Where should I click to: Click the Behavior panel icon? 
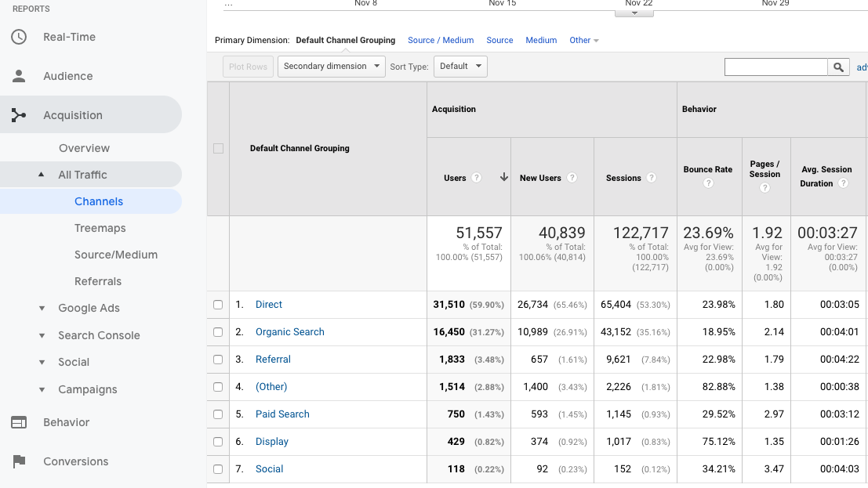tap(19, 422)
